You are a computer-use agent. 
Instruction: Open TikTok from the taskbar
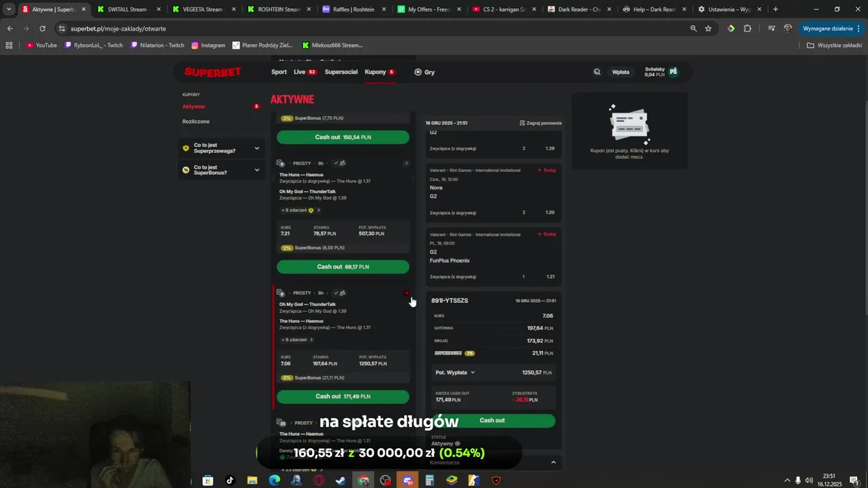pyautogui.click(x=230, y=481)
